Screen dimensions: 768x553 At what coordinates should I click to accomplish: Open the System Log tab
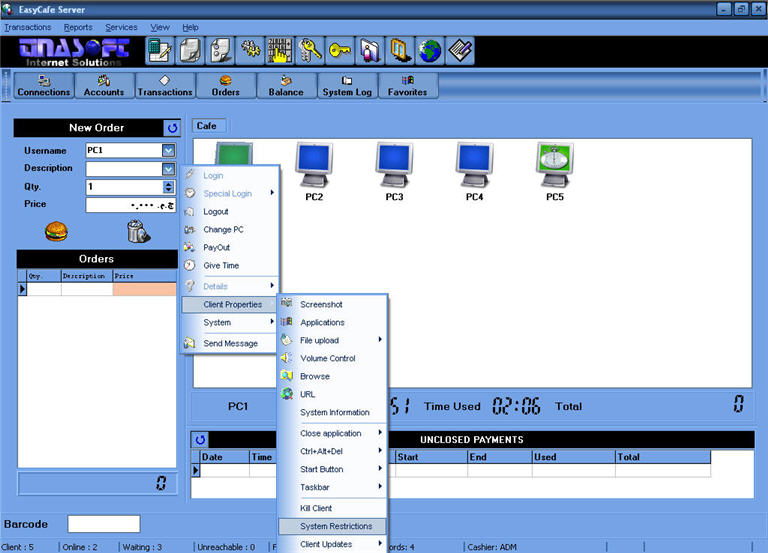click(x=347, y=86)
